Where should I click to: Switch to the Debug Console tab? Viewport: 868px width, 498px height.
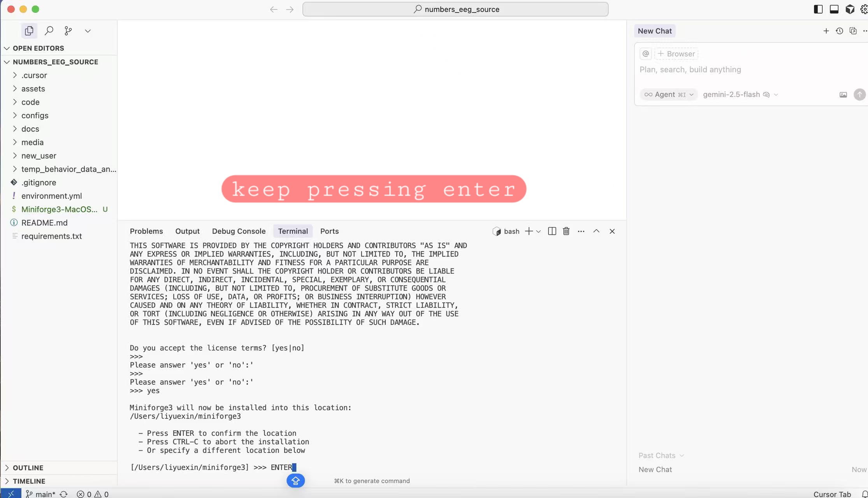[239, 231]
